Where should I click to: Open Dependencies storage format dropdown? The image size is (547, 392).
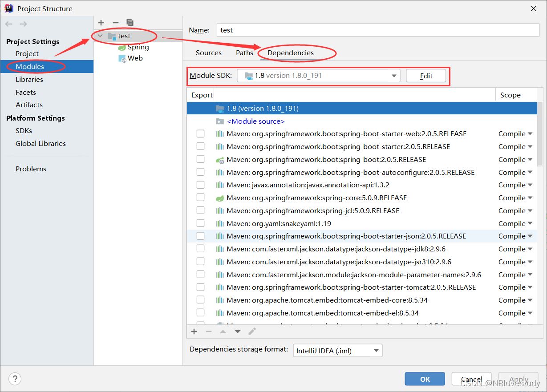click(x=337, y=351)
